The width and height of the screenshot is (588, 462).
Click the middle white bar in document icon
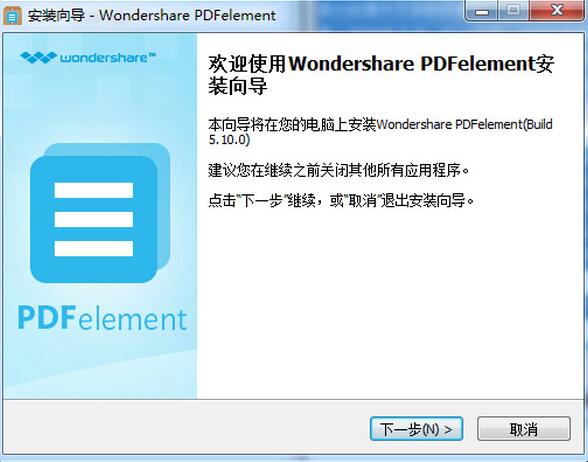[x=94, y=219]
